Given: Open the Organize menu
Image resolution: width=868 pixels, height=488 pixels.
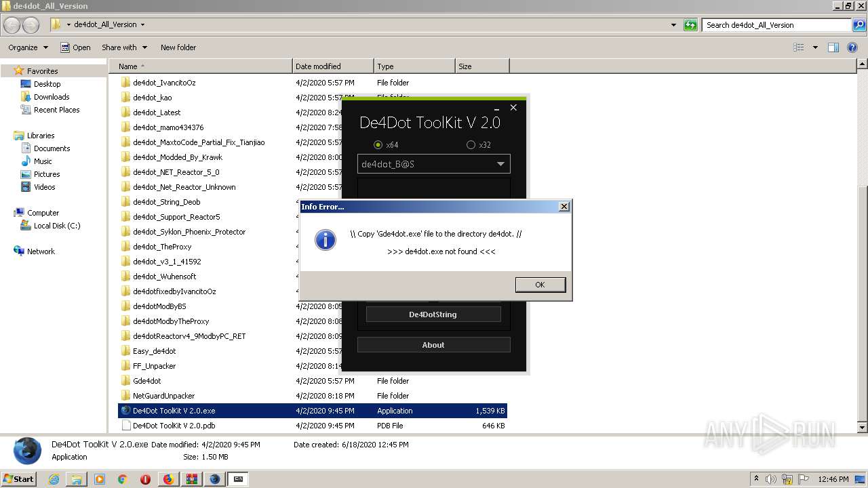Looking at the screenshot, I should [28, 47].
